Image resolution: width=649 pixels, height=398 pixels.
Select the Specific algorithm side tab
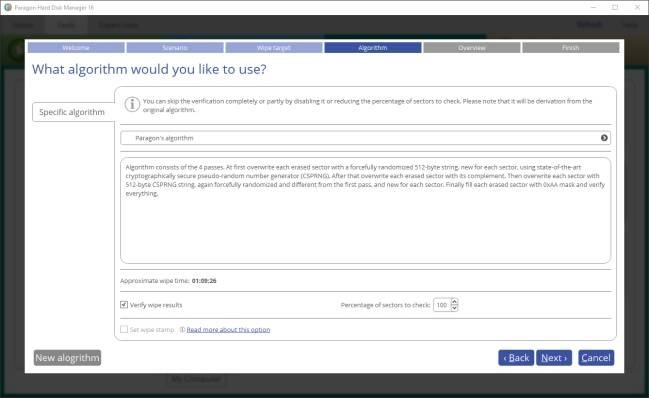73,112
